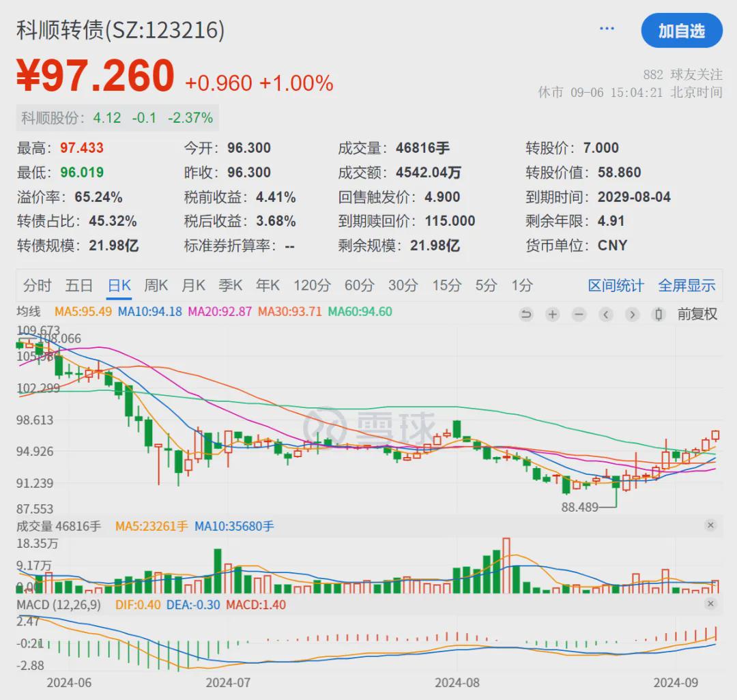
Task: Open the three-dot more options menu
Action: click(607, 29)
